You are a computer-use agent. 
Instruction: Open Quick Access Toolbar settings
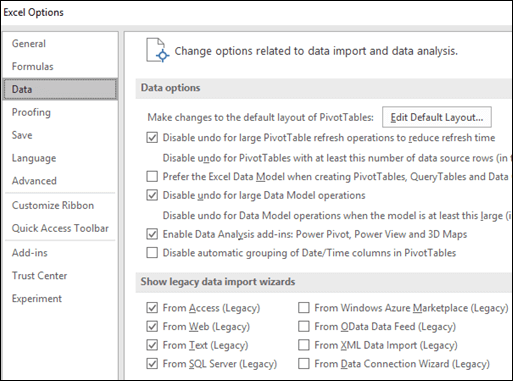60,228
